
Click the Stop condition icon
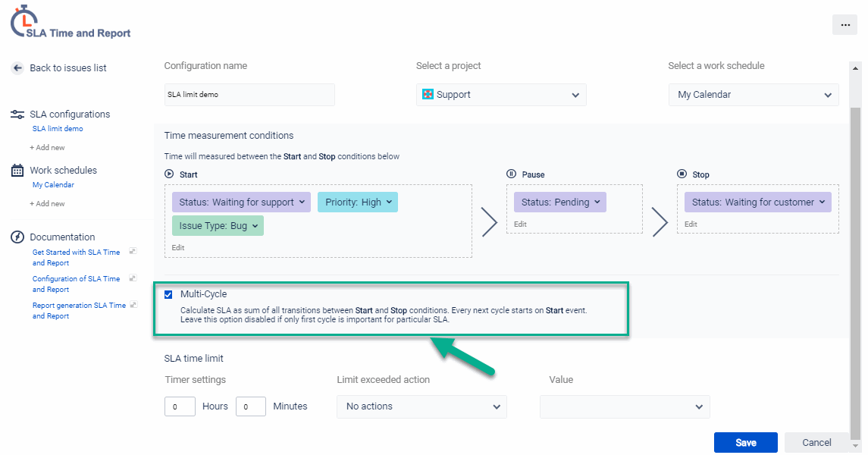[682, 174]
